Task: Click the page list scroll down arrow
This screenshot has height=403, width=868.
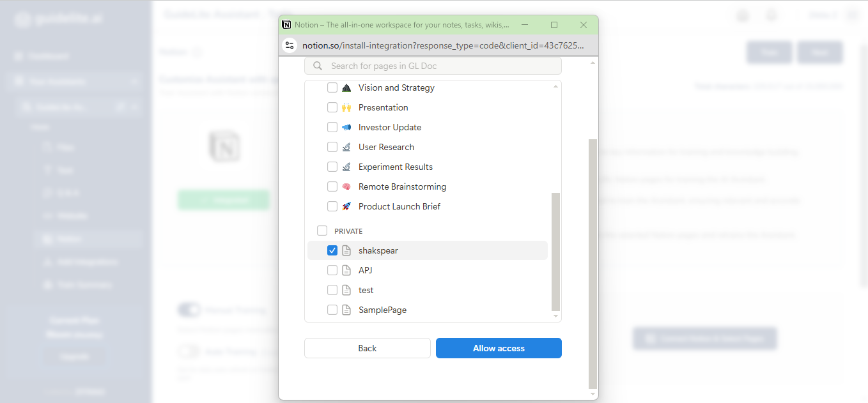Action: coord(555,316)
